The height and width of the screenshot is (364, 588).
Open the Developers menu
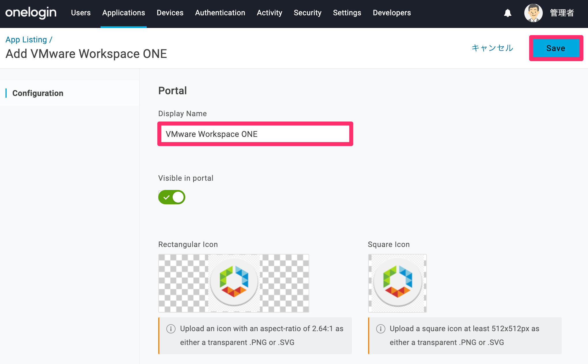(392, 13)
